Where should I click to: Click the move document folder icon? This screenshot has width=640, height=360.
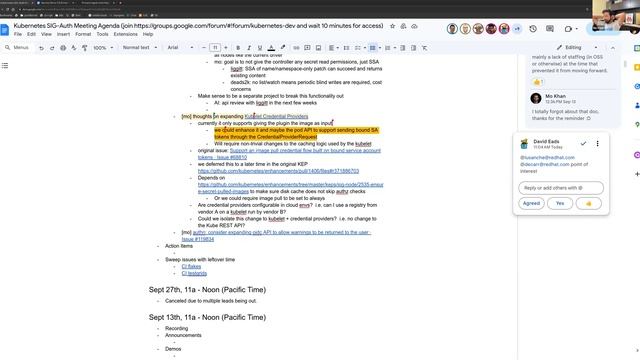tap(403, 26)
